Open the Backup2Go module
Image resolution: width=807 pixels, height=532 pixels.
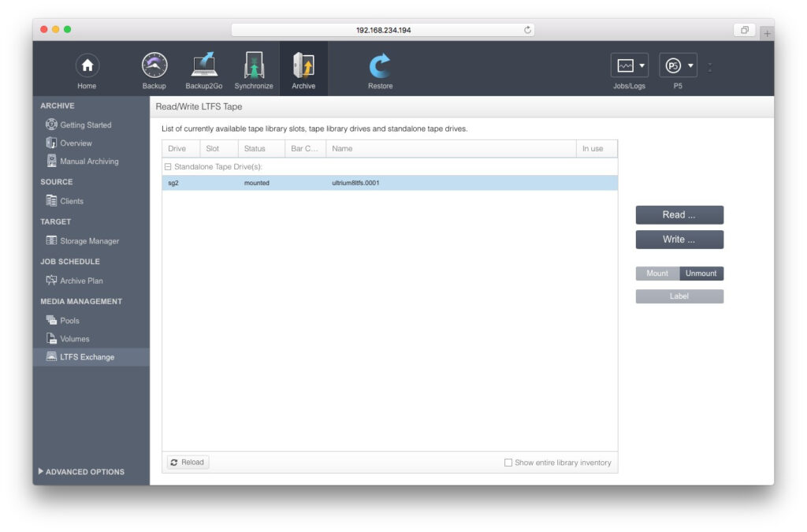tap(204, 66)
